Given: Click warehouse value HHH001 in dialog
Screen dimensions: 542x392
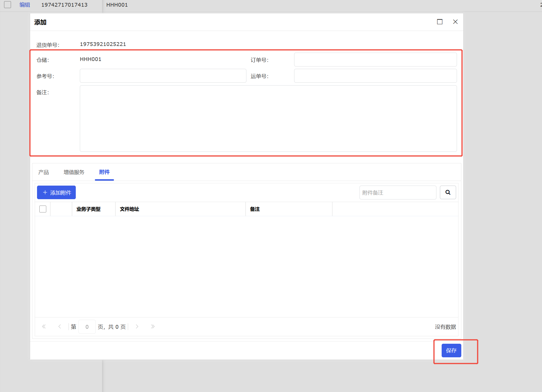Looking at the screenshot, I should tap(91, 59).
